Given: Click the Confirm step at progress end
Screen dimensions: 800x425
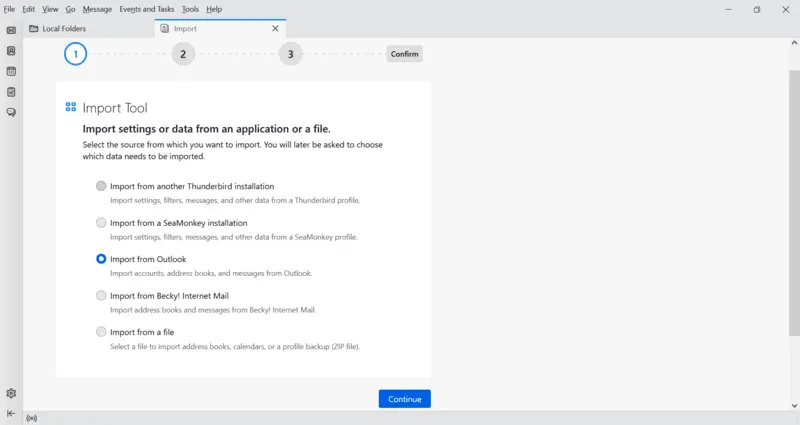Looking at the screenshot, I should click(404, 54).
